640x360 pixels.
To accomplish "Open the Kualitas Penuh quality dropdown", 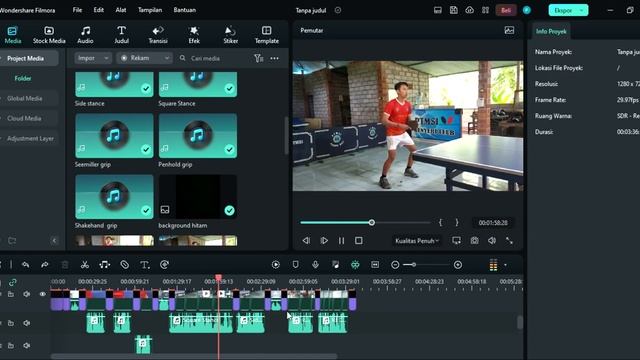I will click(417, 241).
